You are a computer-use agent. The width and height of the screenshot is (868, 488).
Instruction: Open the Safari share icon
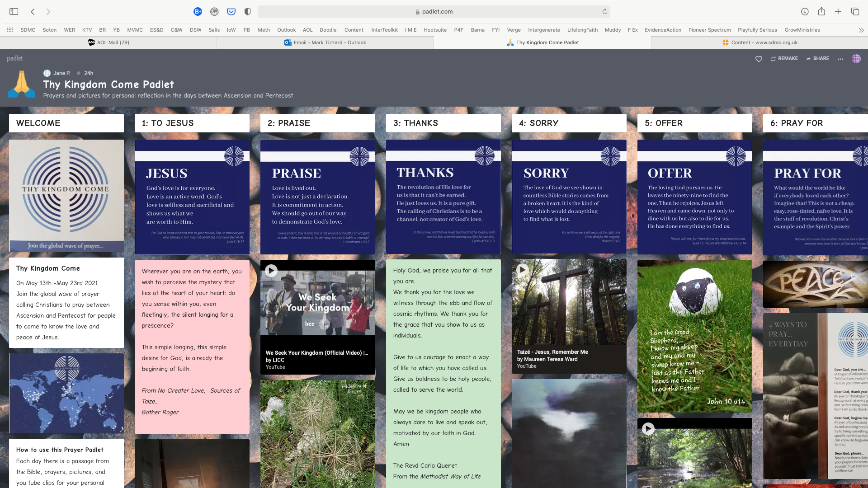click(821, 12)
